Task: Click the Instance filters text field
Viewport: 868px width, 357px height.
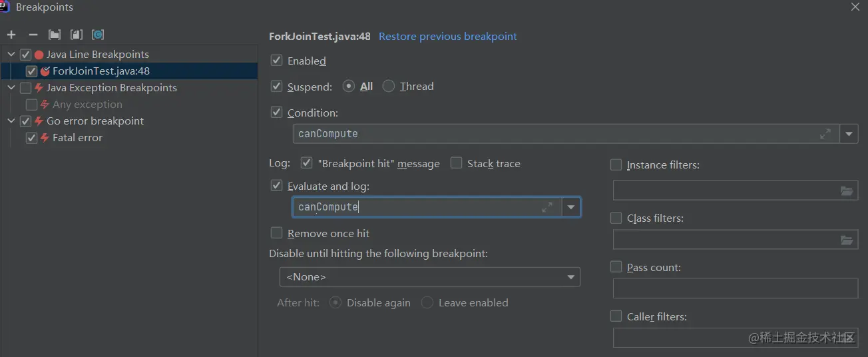Action: point(735,191)
